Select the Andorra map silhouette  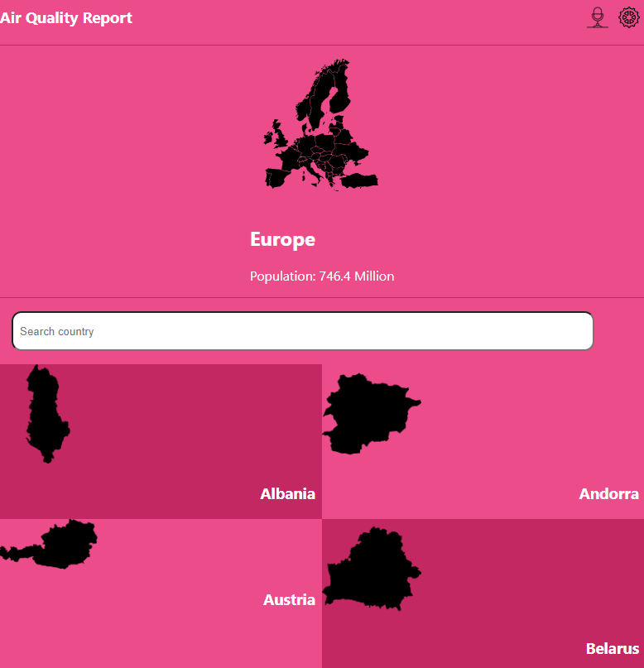point(368,413)
